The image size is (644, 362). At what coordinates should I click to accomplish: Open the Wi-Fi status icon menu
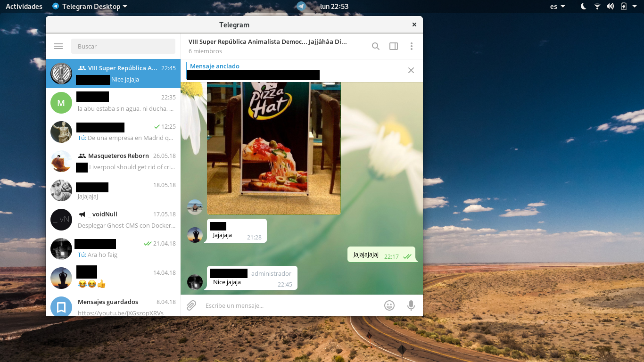[x=597, y=6]
